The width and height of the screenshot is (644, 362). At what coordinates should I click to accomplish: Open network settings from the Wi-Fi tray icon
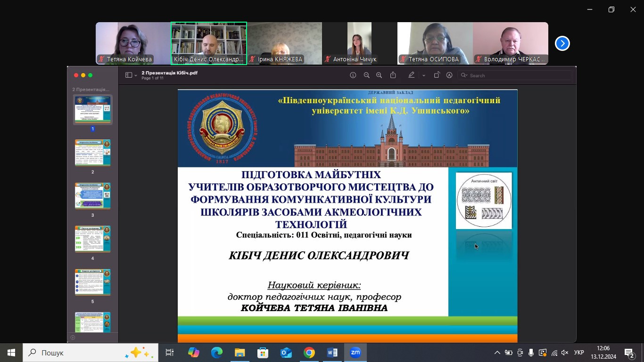point(554,353)
